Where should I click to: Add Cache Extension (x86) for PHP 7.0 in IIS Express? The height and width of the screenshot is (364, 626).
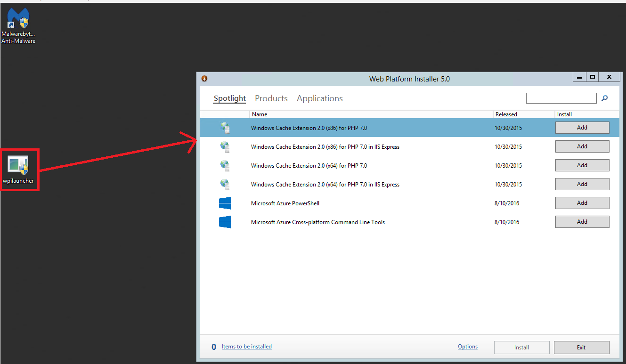pyautogui.click(x=582, y=146)
